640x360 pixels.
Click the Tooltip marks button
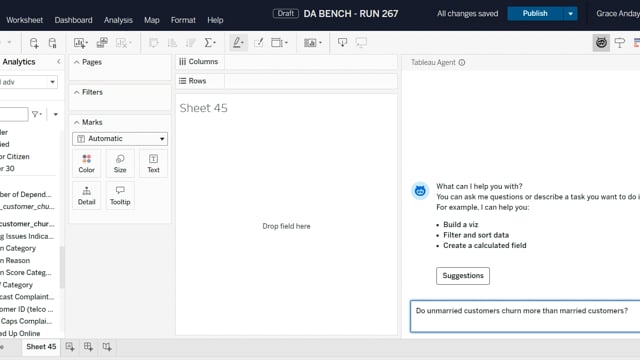pos(120,196)
